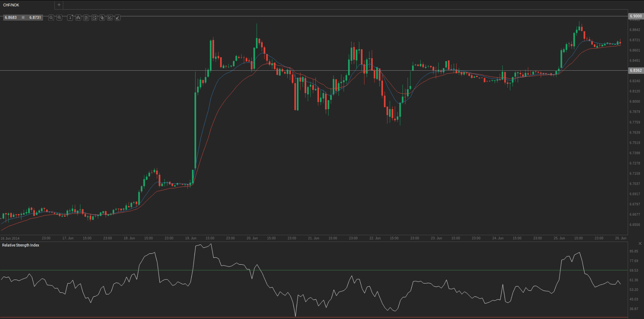Screen dimensions: 644x319
Task: Click the 69.53 RSI axis value
Action: tap(634, 270)
